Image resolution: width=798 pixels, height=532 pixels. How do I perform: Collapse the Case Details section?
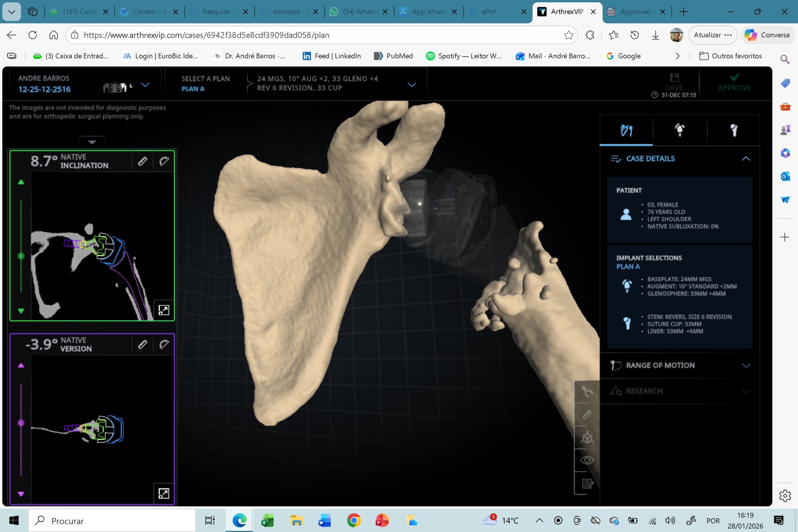(x=745, y=159)
